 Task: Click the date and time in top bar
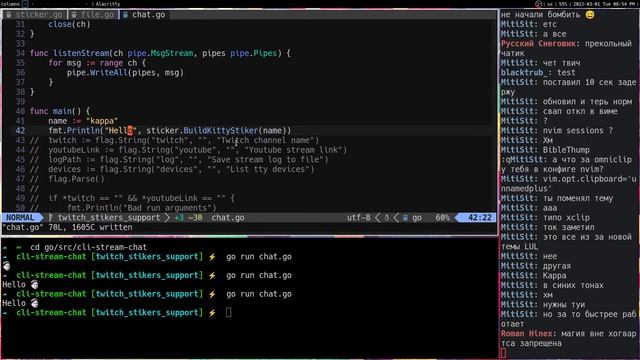(604, 4)
